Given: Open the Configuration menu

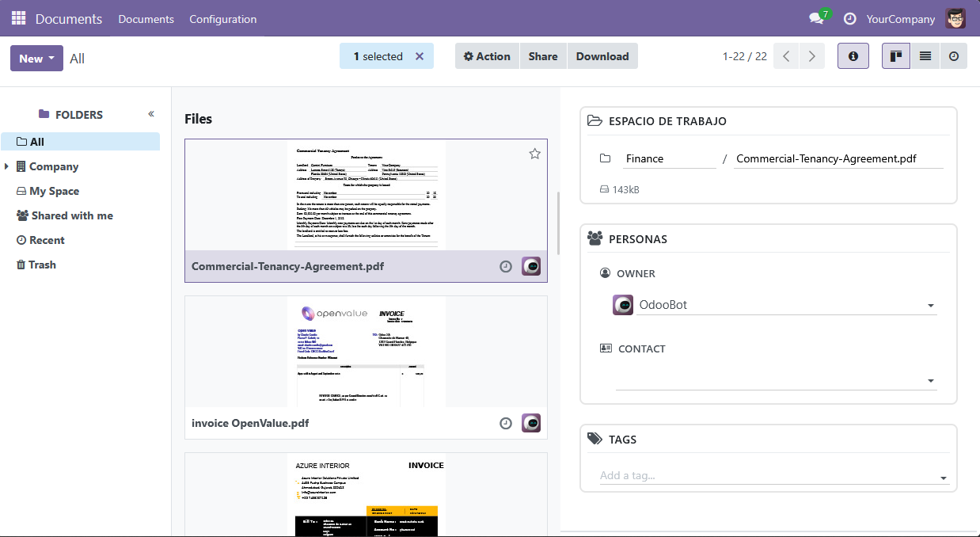Looking at the screenshot, I should point(222,19).
